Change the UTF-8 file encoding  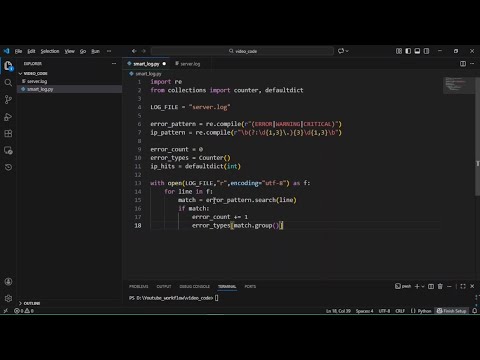(x=384, y=311)
